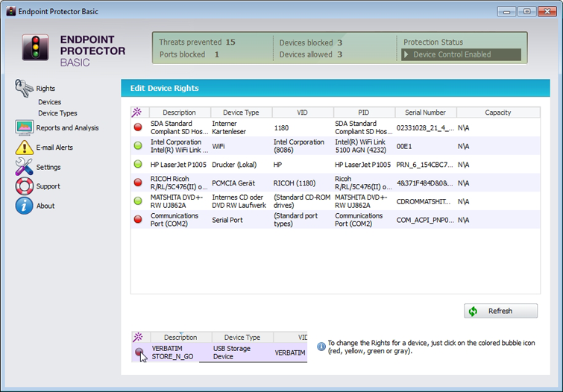This screenshot has width=563, height=392.
Task: Open the Devices submenu item
Action: coord(49,102)
